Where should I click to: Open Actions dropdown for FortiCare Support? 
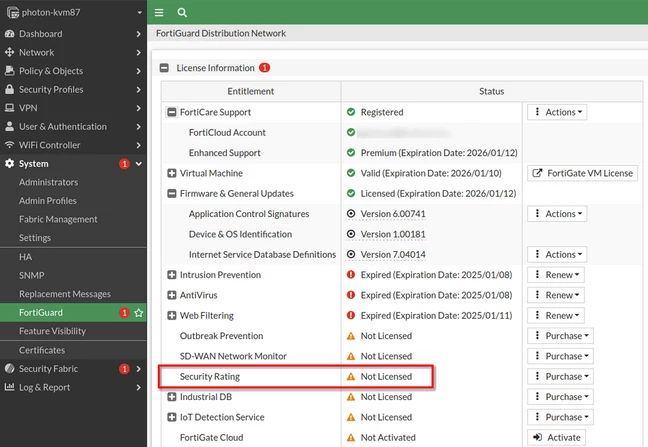[x=557, y=112]
